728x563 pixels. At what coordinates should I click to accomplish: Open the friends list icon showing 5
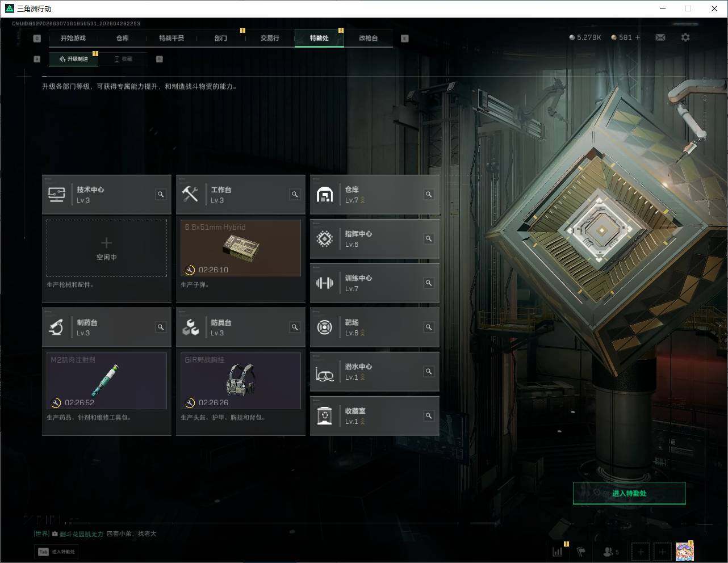(x=610, y=551)
